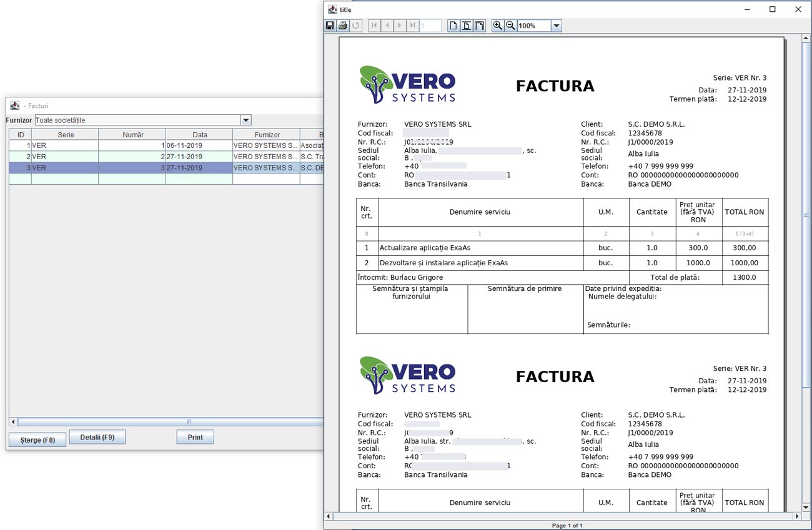812x530 pixels.
Task: Save the report using the floppy disk icon
Action: [330, 26]
